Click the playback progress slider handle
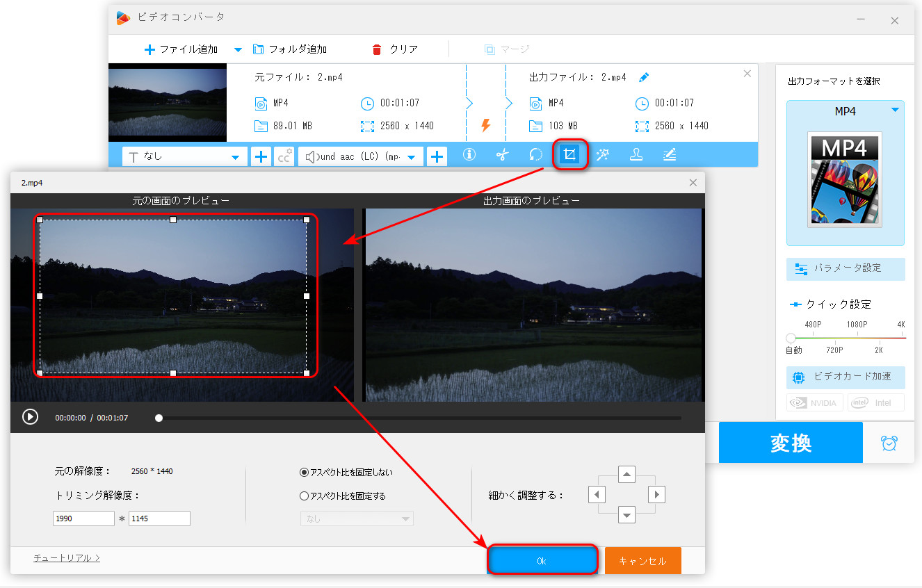The width and height of the screenshot is (922, 588). tap(159, 418)
